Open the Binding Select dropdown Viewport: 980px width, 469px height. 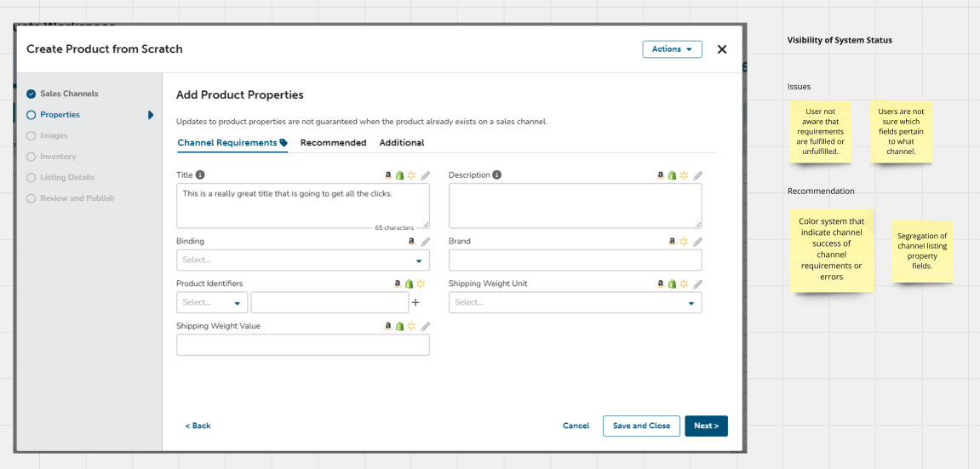pos(303,260)
